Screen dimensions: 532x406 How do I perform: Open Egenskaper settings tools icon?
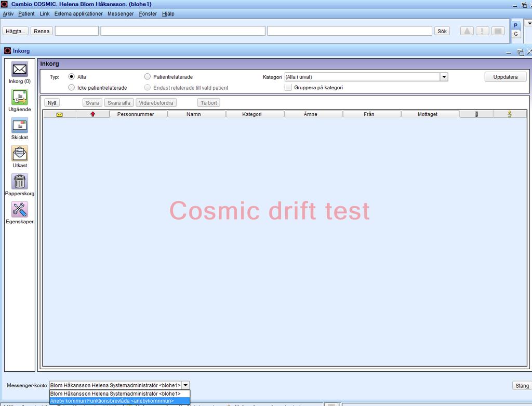(x=19, y=210)
